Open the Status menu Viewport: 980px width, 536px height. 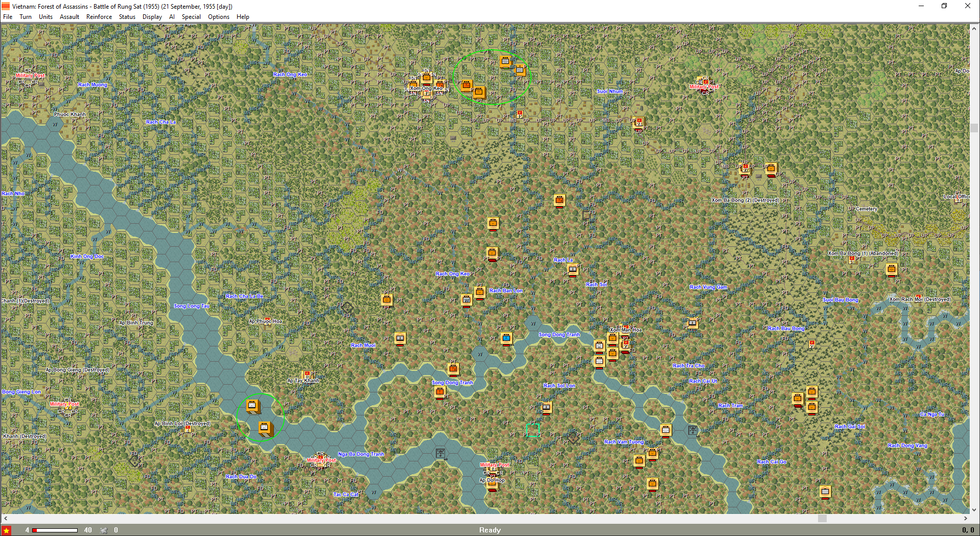coord(127,17)
